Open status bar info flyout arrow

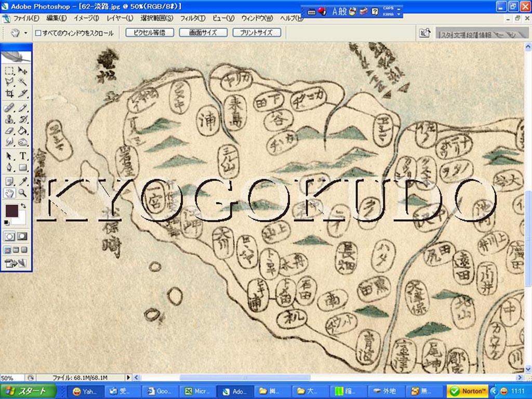(128, 377)
